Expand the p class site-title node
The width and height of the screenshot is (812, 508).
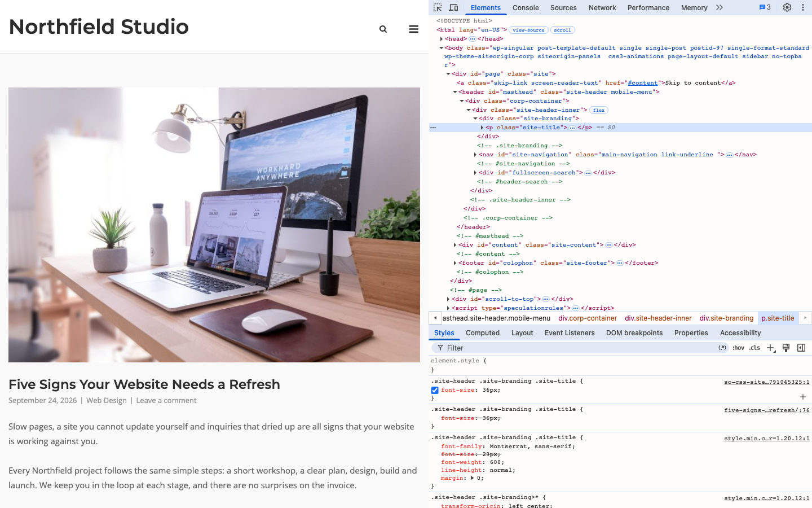[x=482, y=128]
